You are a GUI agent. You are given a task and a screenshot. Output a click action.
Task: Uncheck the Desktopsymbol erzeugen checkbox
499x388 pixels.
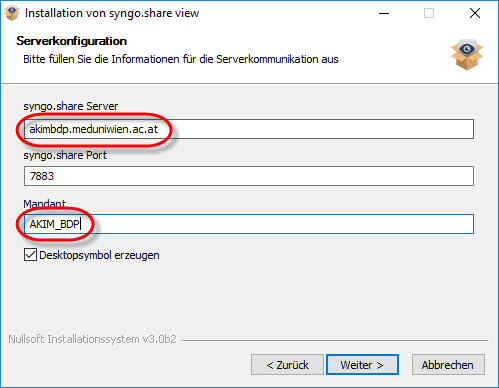coord(30,255)
